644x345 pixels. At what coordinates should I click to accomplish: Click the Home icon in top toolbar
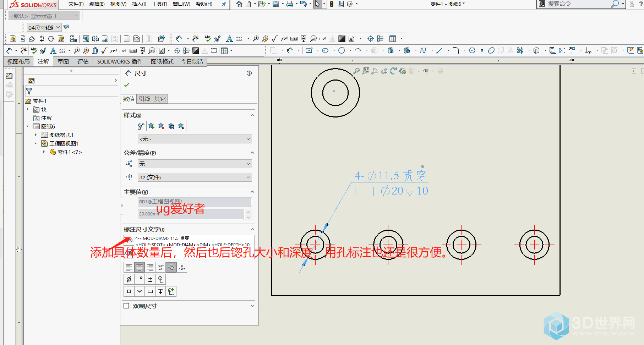[239, 4]
